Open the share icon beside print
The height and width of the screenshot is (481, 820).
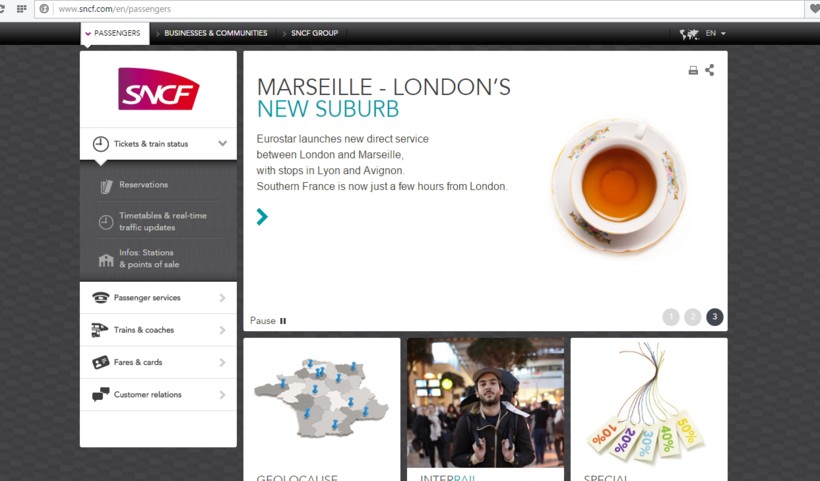[710, 70]
